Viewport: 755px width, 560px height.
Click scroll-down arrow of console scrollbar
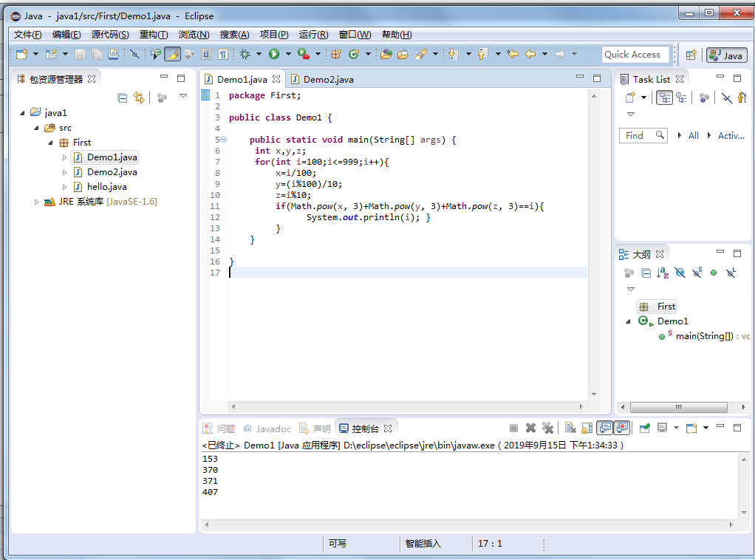[x=744, y=512]
